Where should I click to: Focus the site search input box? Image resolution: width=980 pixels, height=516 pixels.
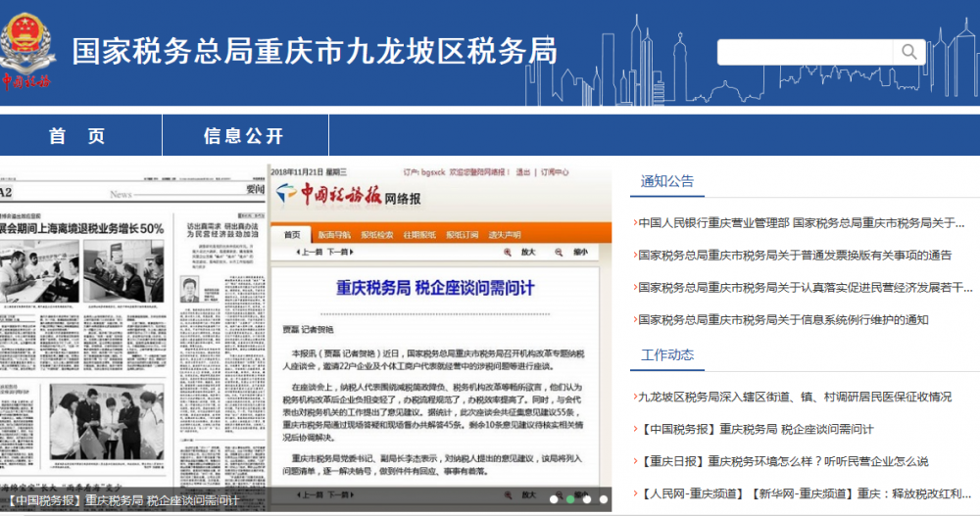point(805,52)
